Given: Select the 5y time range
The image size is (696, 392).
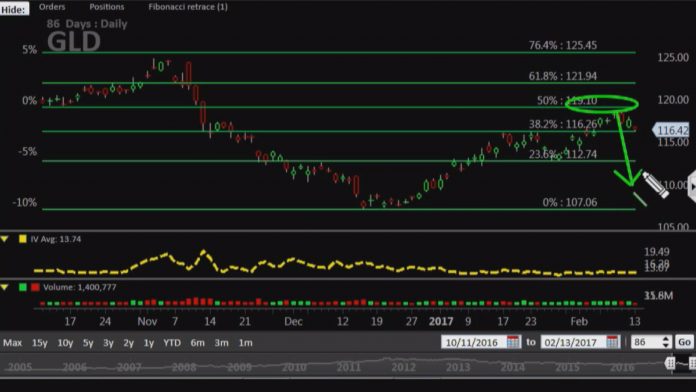Looking at the screenshot, I should [88, 343].
